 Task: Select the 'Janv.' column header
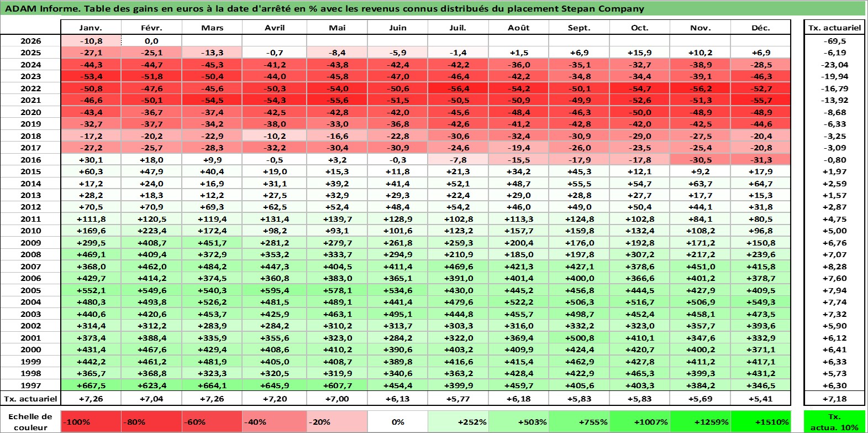tap(91, 28)
